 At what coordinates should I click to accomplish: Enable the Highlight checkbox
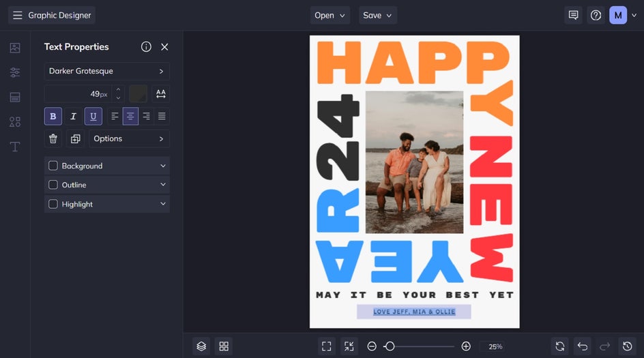[53, 204]
